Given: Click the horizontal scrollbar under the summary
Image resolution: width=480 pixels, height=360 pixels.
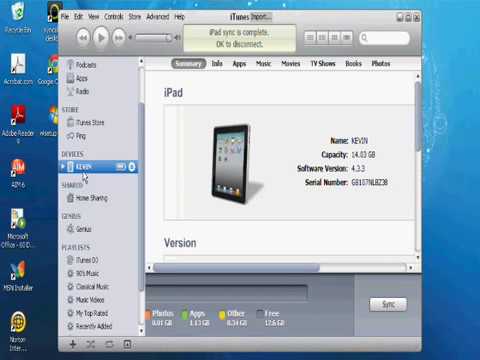Looking at the screenshot, I should click(236, 268).
